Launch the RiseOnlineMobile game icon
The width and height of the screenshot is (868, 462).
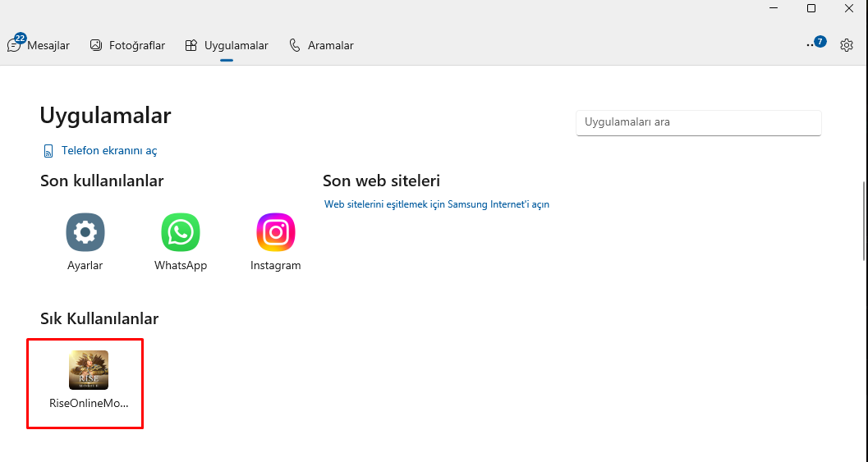pyautogui.click(x=89, y=369)
